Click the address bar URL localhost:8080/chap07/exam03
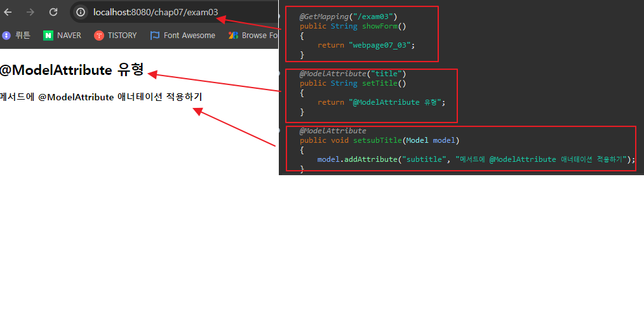Viewport: 644px width, 318px height. click(x=156, y=12)
